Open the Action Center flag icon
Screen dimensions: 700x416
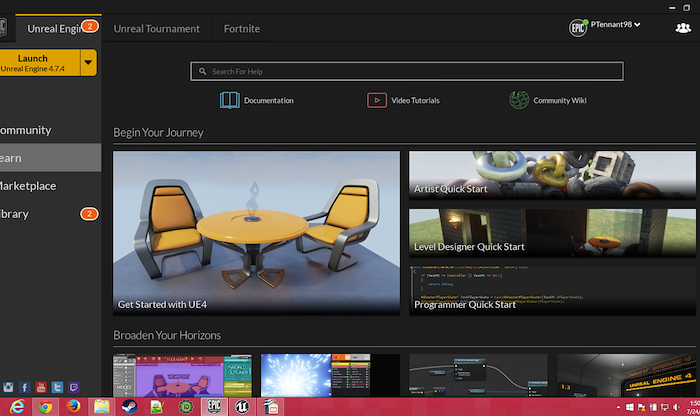coord(642,407)
